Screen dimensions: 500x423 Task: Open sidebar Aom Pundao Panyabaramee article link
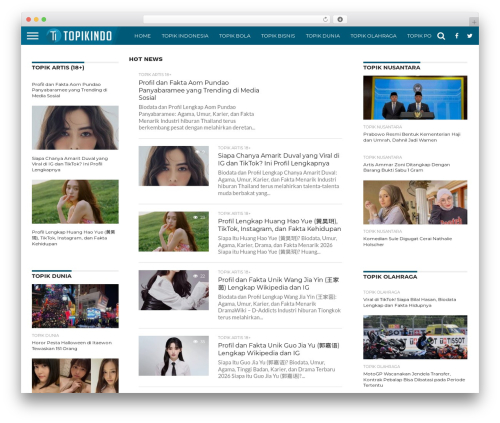69,90
